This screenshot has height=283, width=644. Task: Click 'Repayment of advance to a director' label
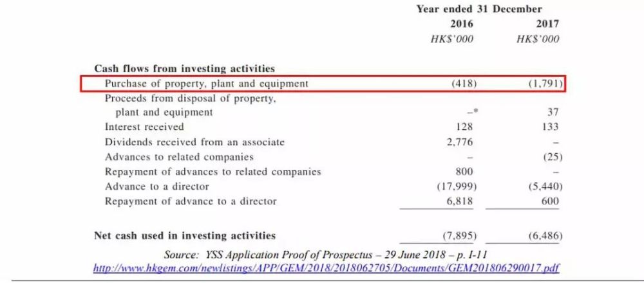tap(191, 201)
